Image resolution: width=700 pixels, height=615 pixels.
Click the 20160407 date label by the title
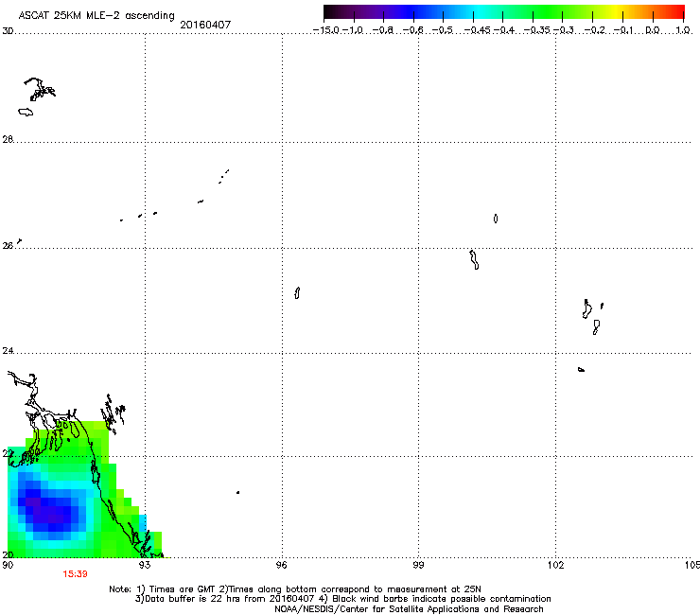click(205, 25)
